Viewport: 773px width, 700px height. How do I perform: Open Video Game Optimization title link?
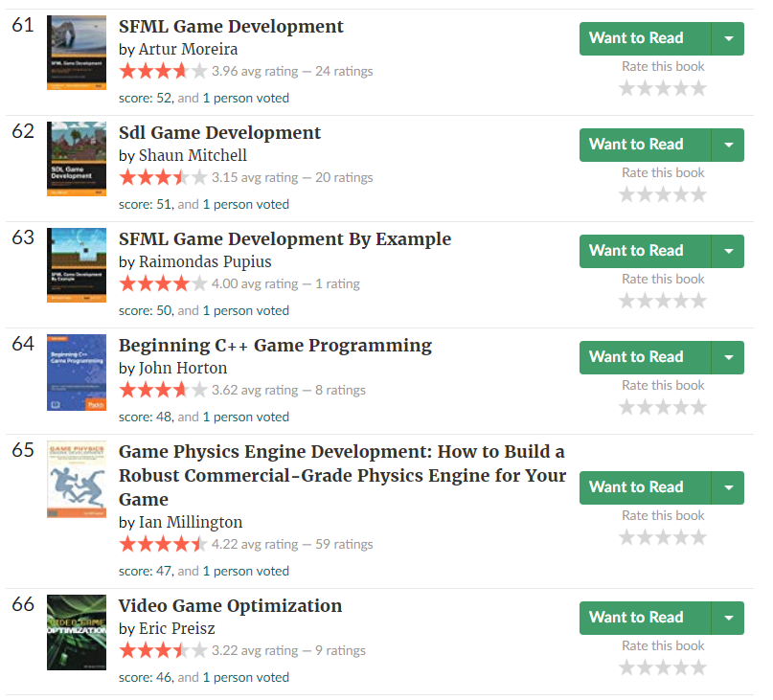[x=230, y=606]
